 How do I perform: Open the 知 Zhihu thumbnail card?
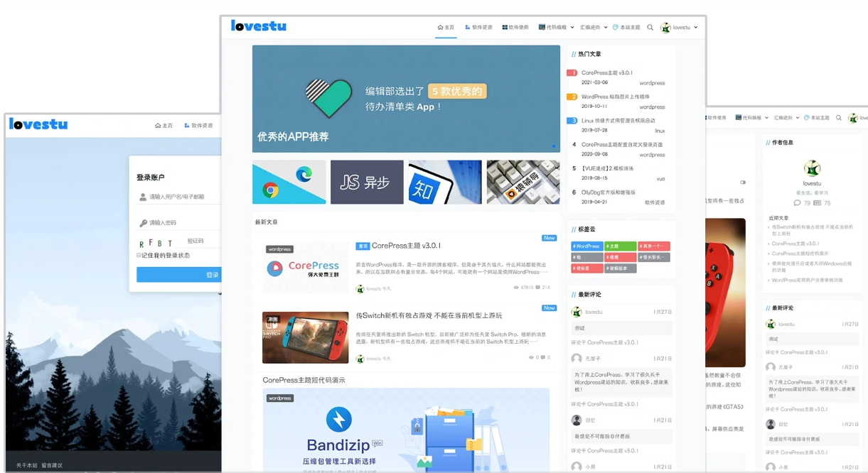pyautogui.click(x=445, y=182)
